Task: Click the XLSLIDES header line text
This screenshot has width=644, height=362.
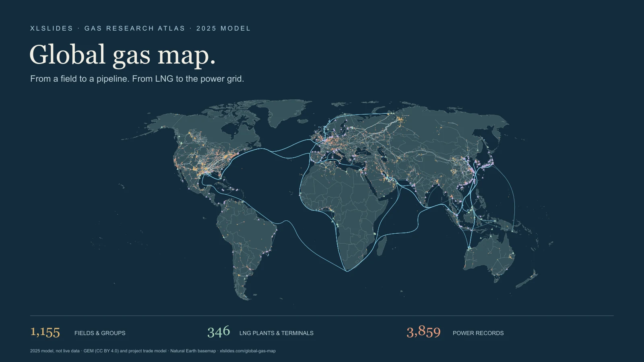Action: pyautogui.click(x=140, y=29)
